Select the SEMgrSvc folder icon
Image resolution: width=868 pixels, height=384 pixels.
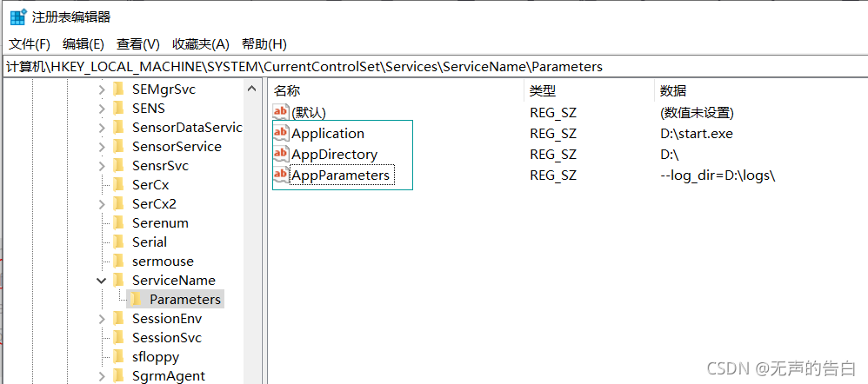118,89
